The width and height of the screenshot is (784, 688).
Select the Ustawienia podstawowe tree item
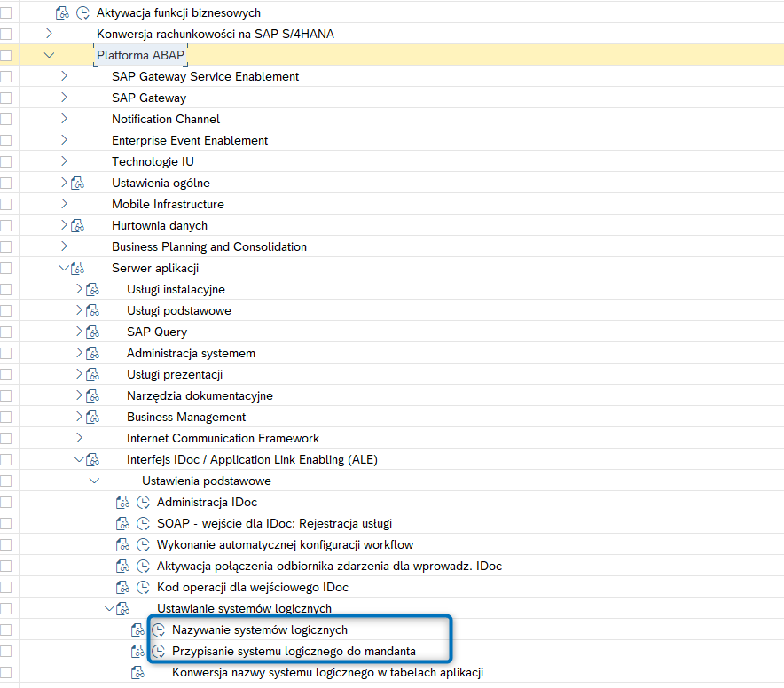point(207,481)
